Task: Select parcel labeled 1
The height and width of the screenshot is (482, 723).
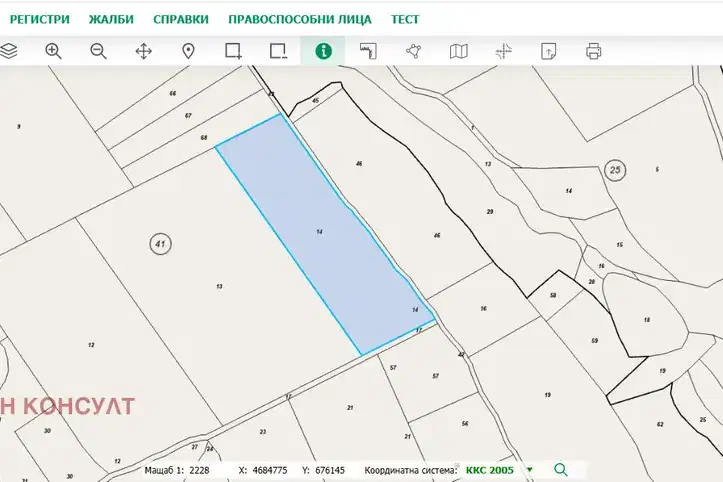Action: coord(473,128)
